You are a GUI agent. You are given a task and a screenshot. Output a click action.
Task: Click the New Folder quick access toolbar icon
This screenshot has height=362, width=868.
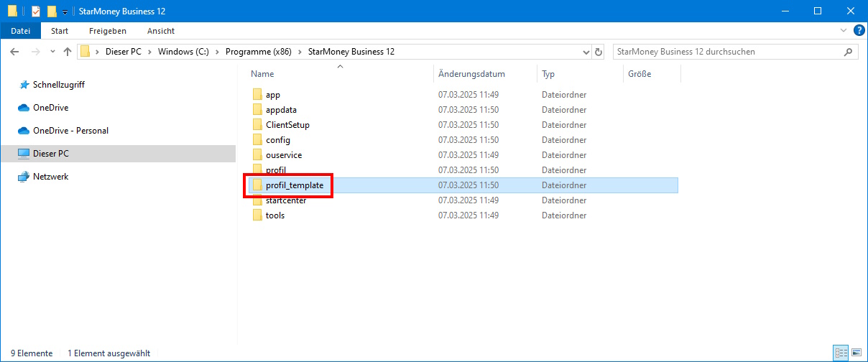click(x=52, y=11)
